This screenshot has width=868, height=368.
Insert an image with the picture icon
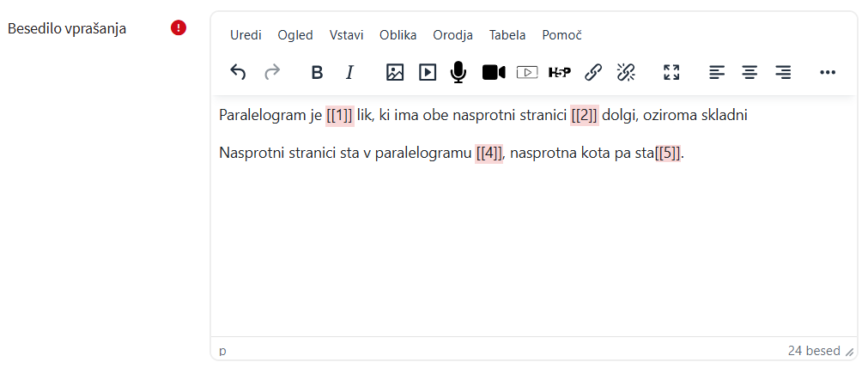395,73
